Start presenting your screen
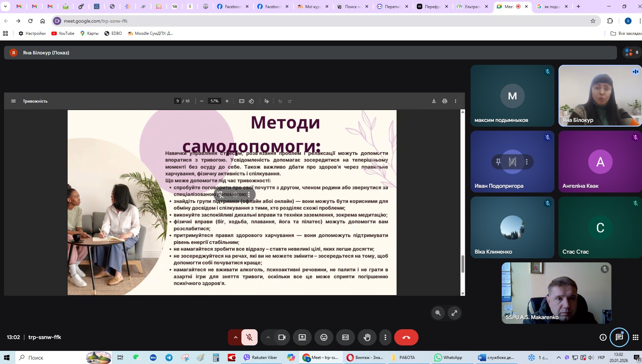Viewport: 642px width, 364px height. (302, 337)
